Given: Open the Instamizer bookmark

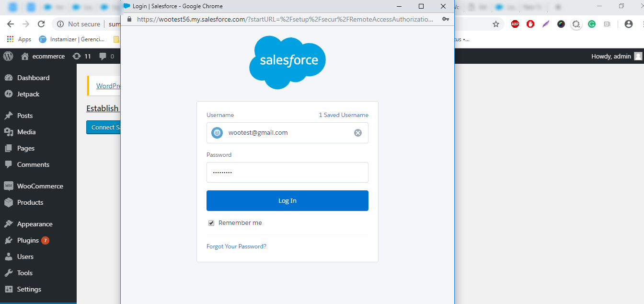Looking at the screenshot, I should 72,39.
